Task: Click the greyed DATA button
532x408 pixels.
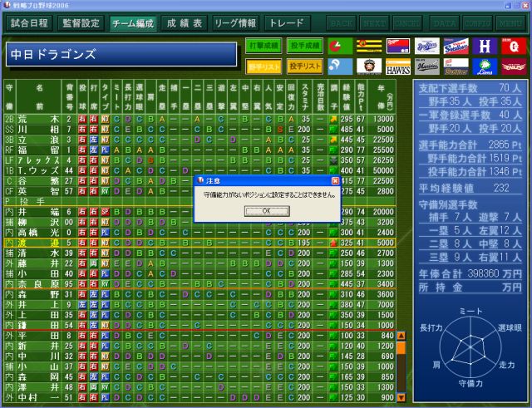Action: 445,23
